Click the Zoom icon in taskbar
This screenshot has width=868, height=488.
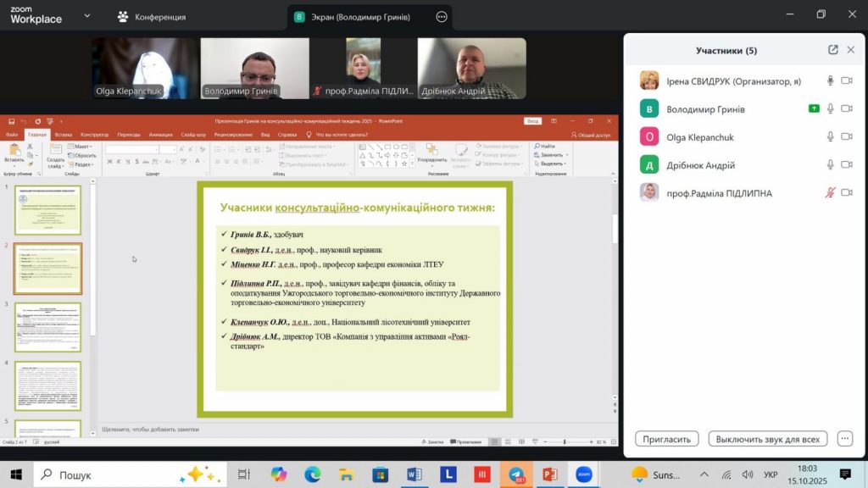[582, 474]
